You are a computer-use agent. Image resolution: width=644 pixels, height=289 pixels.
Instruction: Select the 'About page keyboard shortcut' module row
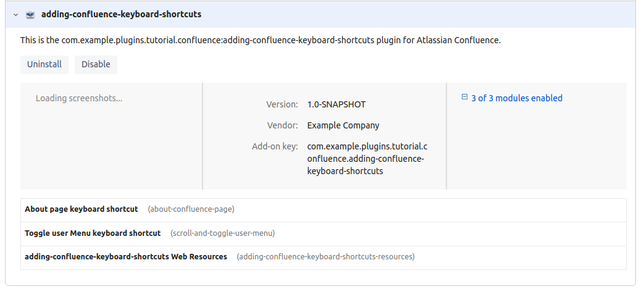pyautogui.click(x=82, y=209)
